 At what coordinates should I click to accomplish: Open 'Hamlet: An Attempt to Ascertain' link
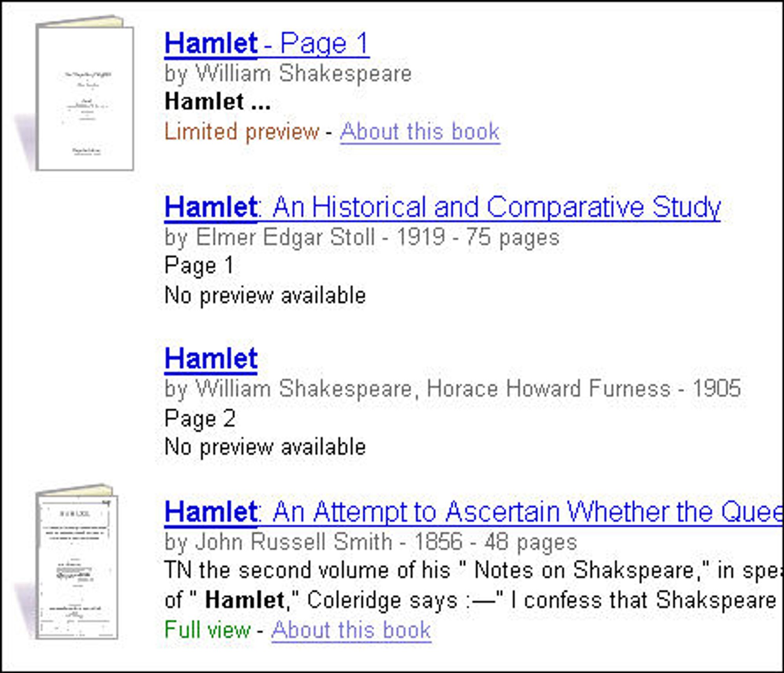click(x=470, y=512)
